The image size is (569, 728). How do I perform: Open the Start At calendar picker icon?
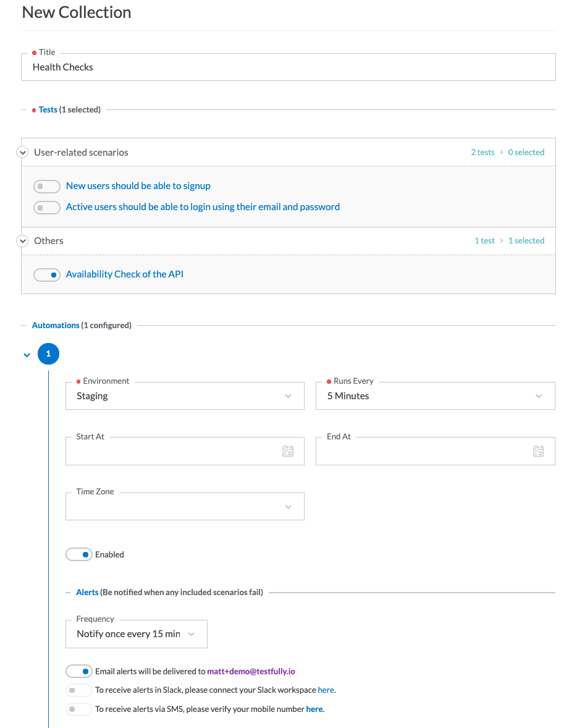click(288, 451)
